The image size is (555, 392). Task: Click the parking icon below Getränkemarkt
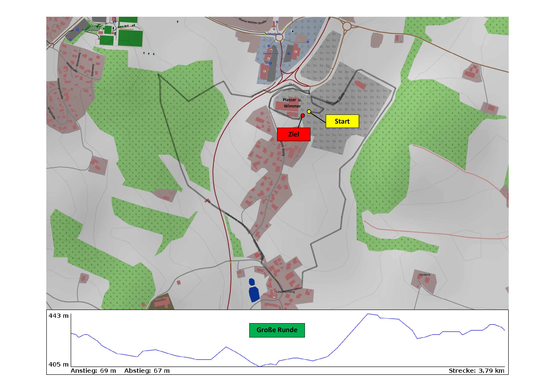point(270,63)
